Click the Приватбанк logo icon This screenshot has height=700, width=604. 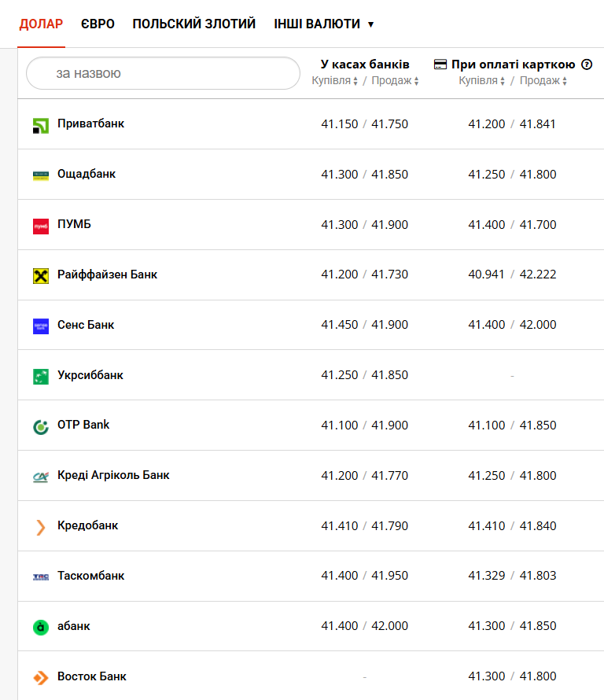(41, 126)
